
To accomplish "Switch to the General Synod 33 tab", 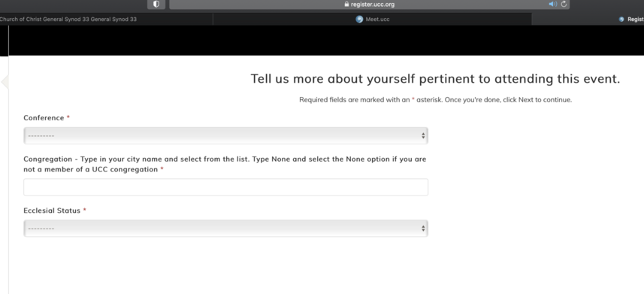I will [x=106, y=20].
